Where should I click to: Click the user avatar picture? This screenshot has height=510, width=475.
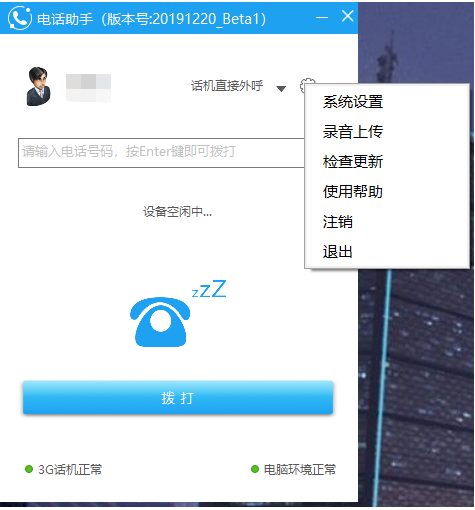coord(38,86)
